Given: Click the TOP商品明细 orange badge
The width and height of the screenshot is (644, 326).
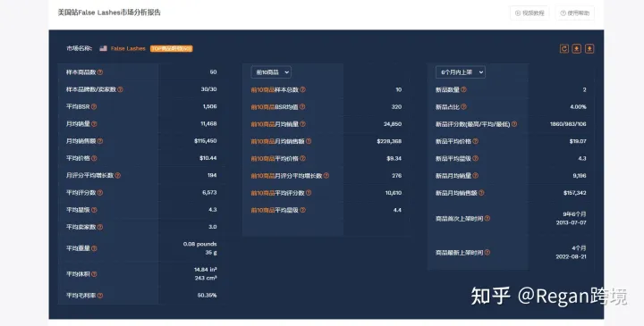Looking at the screenshot, I should [x=171, y=48].
